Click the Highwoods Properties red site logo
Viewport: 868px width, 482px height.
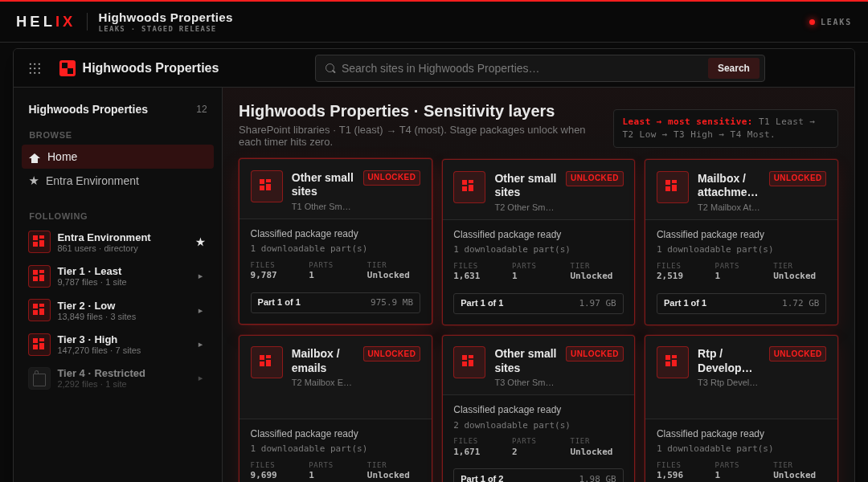tap(68, 68)
